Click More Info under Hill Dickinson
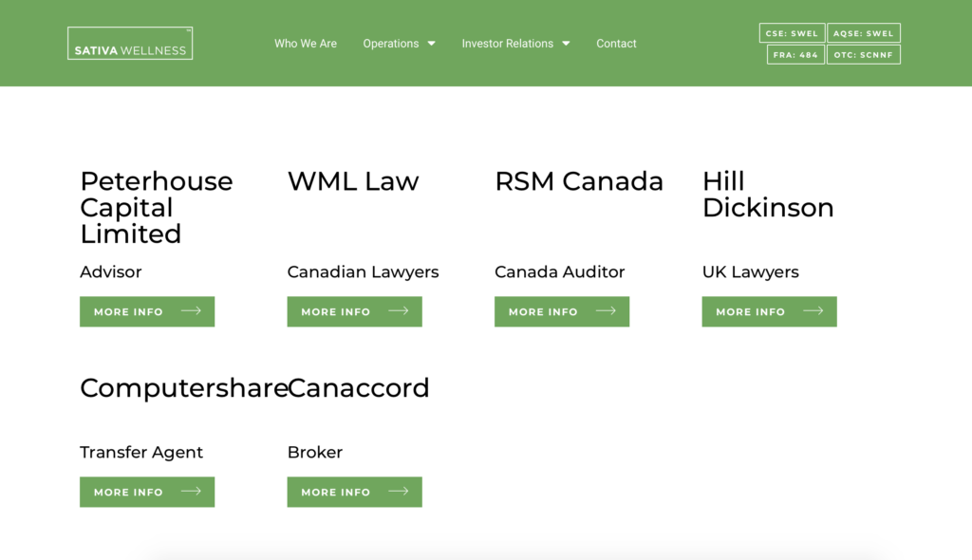The image size is (972, 560). [769, 311]
